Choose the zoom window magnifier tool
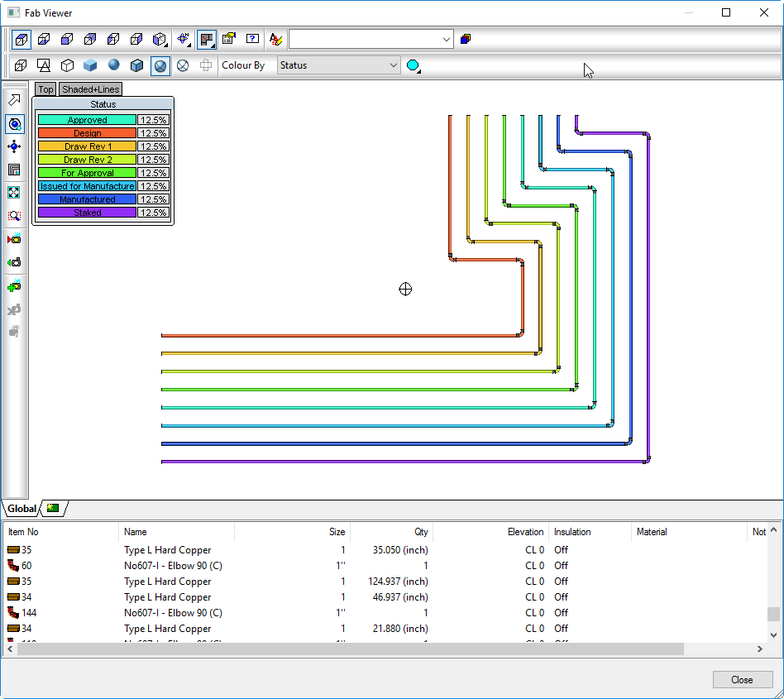This screenshot has height=699, width=784. tap(14, 216)
